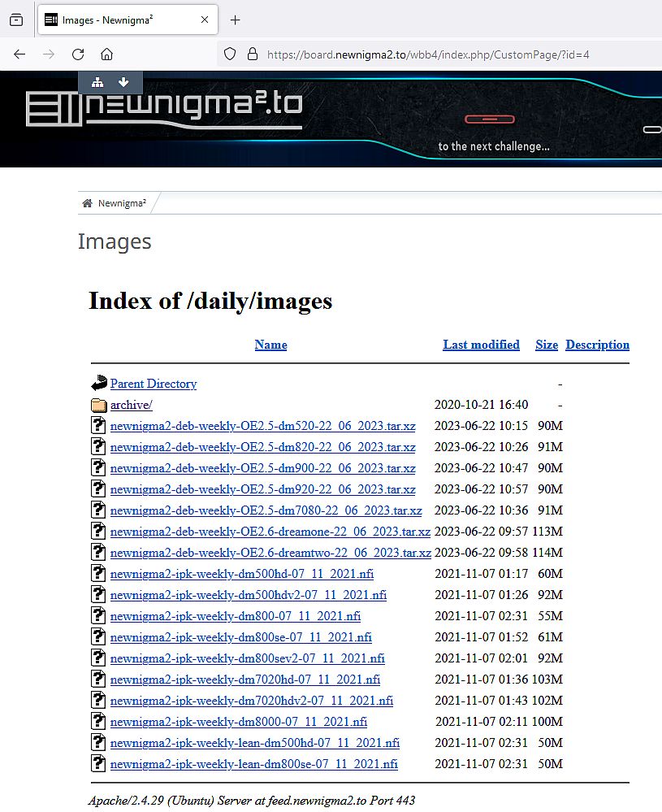The height and width of the screenshot is (812, 662).
Task: Click the URL address bar
Action: [439, 54]
